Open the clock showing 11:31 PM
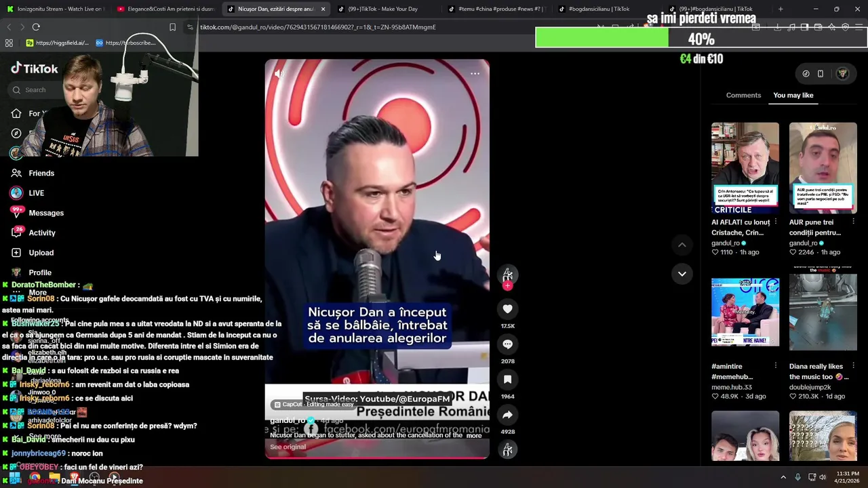The image size is (868, 488). pyautogui.click(x=847, y=477)
